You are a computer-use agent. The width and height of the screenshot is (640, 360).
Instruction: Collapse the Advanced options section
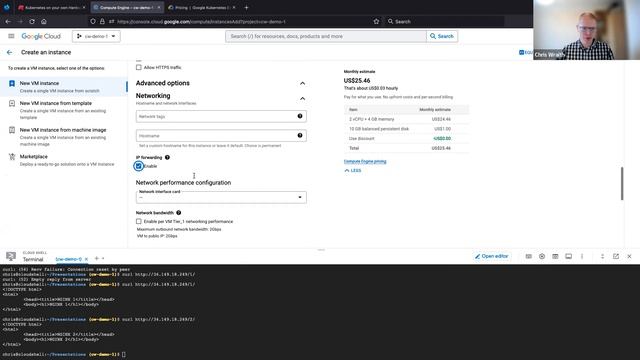click(302, 83)
